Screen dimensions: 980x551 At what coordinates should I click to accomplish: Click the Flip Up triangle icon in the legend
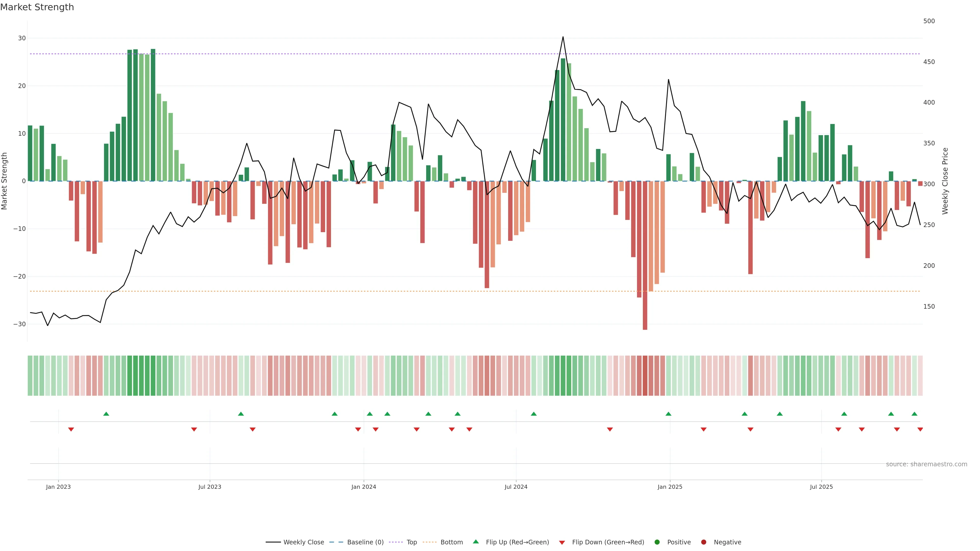(x=475, y=542)
